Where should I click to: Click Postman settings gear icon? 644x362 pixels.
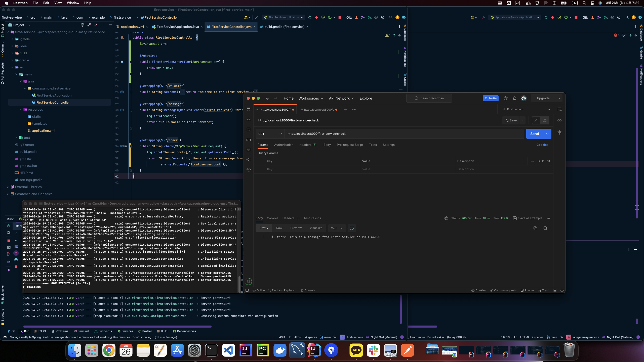pos(505,98)
